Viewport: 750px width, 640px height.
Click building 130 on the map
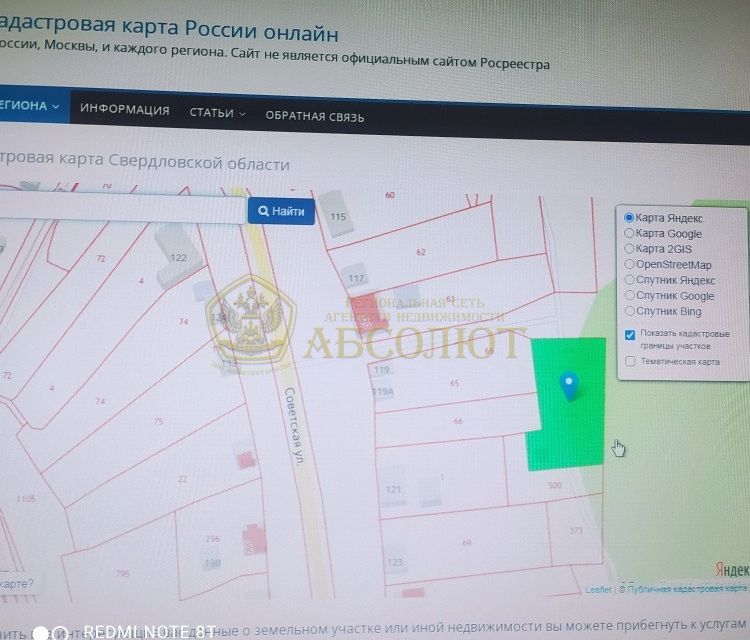tap(212, 563)
